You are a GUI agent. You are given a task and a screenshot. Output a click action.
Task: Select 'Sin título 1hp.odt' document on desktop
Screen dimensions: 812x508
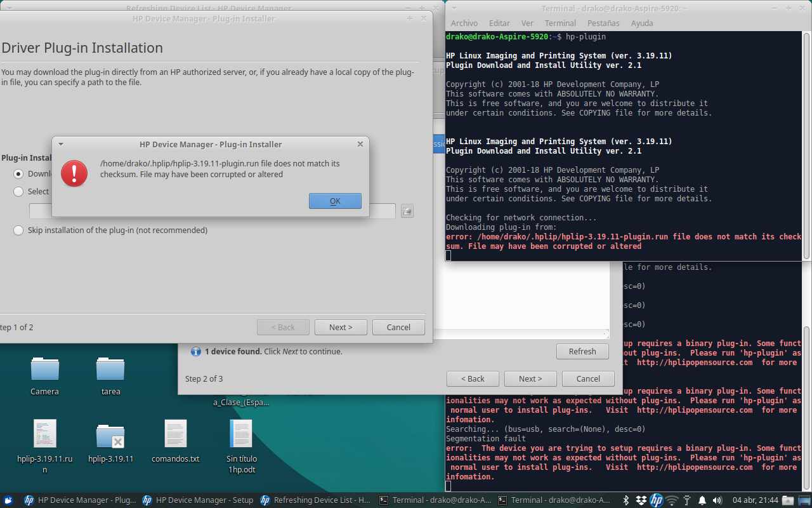point(241,446)
